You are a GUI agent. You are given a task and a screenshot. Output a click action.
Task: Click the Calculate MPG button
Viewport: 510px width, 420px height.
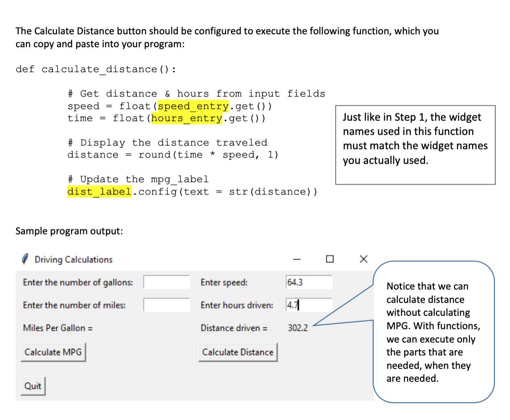point(53,352)
